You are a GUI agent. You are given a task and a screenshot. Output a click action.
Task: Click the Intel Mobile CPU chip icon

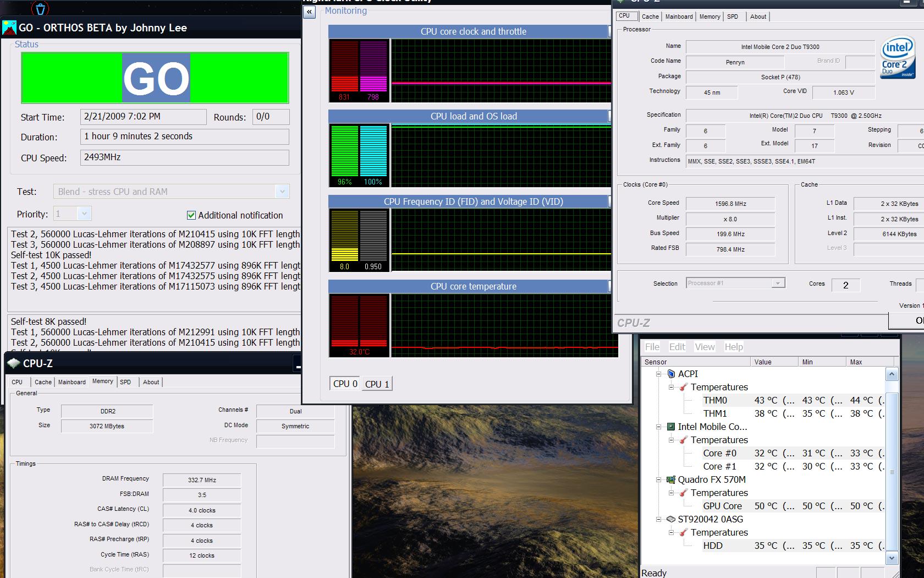[x=671, y=427]
